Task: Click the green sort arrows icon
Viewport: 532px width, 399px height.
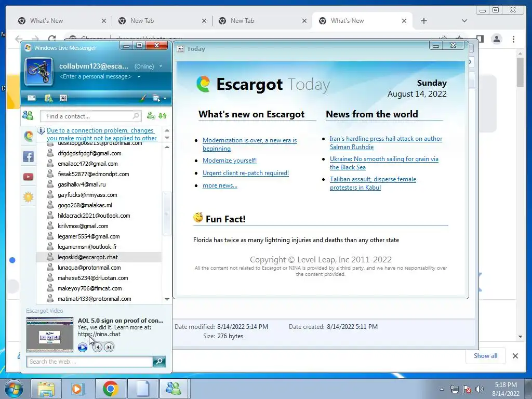Action: (163, 116)
